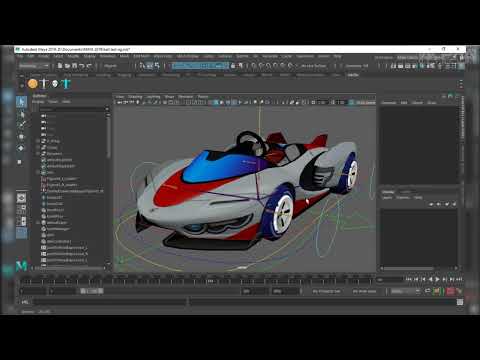480x360 pixels.
Task: Toggle Auto Keyframe button
Action: 451,291
